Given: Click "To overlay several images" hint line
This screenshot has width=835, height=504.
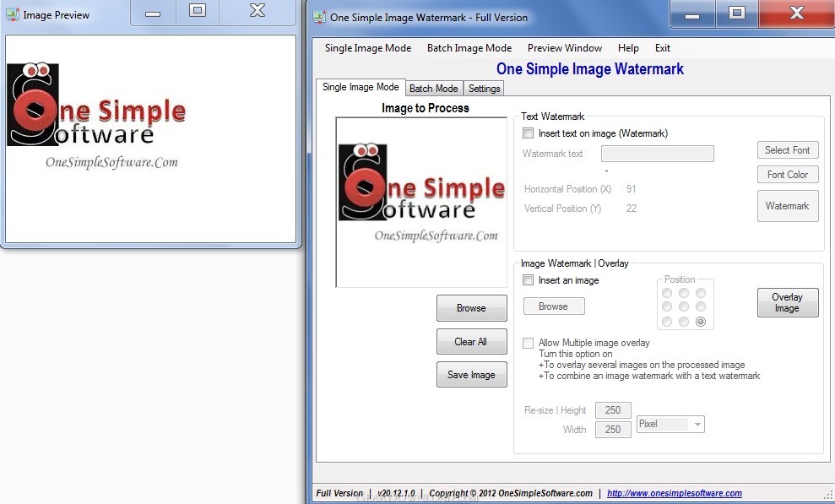Looking at the screenshot, I should [642, 365].
